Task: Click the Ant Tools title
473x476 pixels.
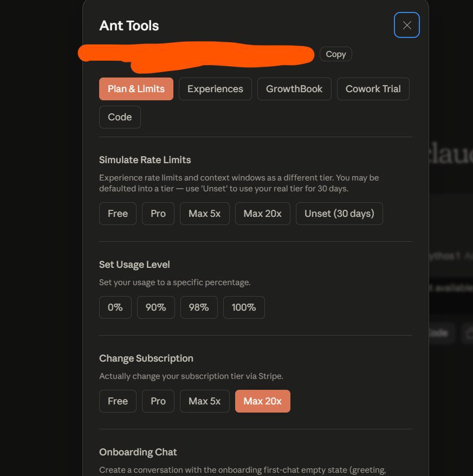Action: (129, 26)
